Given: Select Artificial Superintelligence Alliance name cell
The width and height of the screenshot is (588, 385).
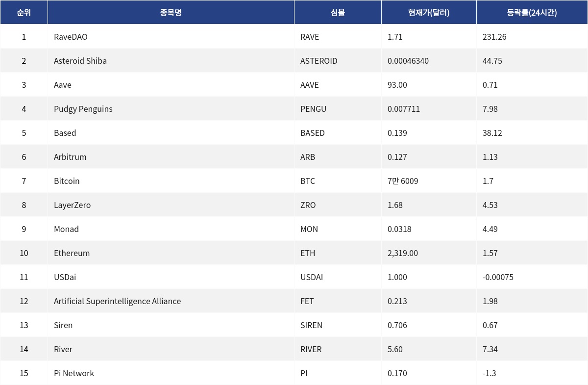Looking at the screenshot, I should click(x=117, y=301).
